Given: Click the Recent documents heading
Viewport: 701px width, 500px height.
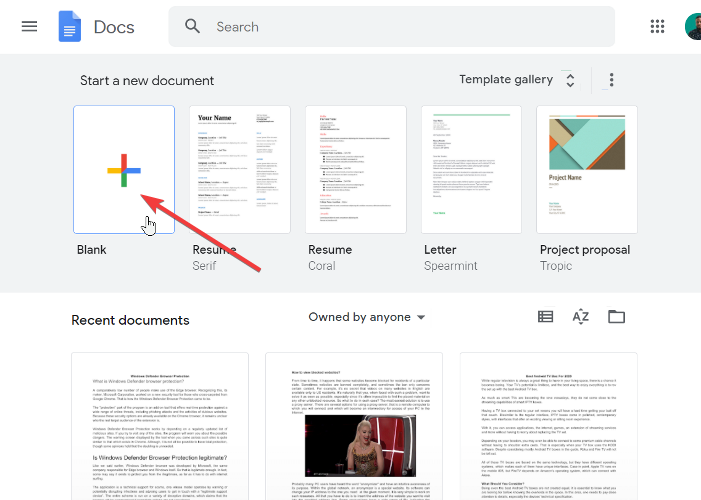Looking at the screenshot, I should click(130, 320).
